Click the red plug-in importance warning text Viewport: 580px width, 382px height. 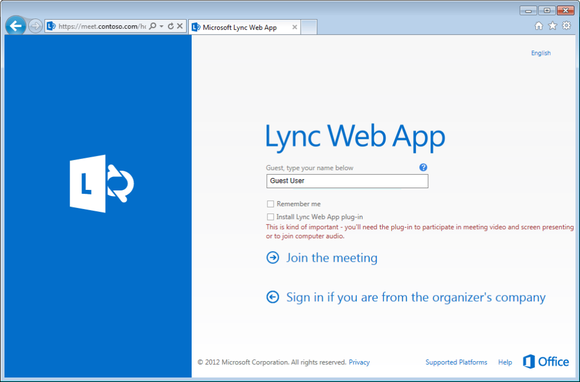tap(420, 231)
